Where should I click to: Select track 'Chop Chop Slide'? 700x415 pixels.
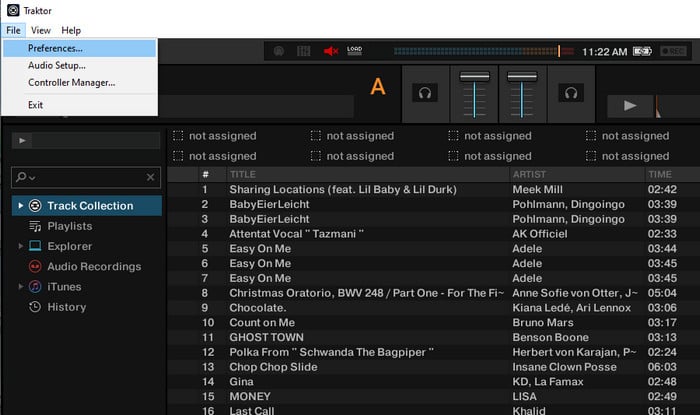point(273,367)
